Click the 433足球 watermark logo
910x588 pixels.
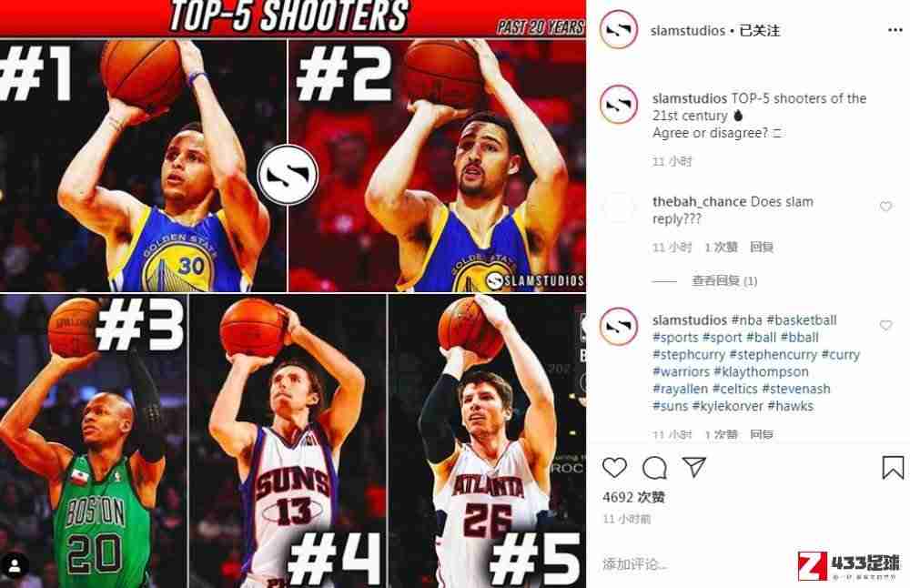850,566
